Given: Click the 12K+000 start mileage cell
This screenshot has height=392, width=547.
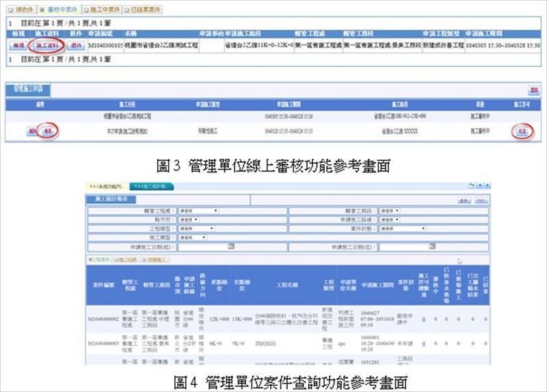Looking at the screenshot, I should 219,319.
